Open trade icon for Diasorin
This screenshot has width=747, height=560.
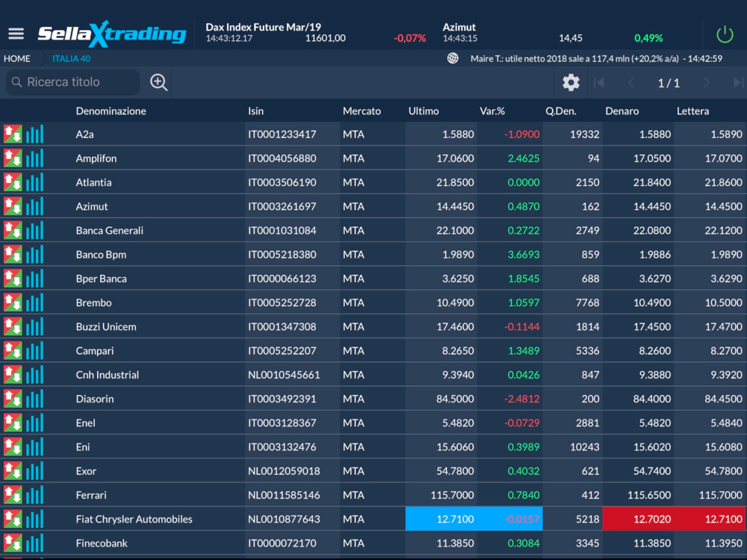[13, 399]
